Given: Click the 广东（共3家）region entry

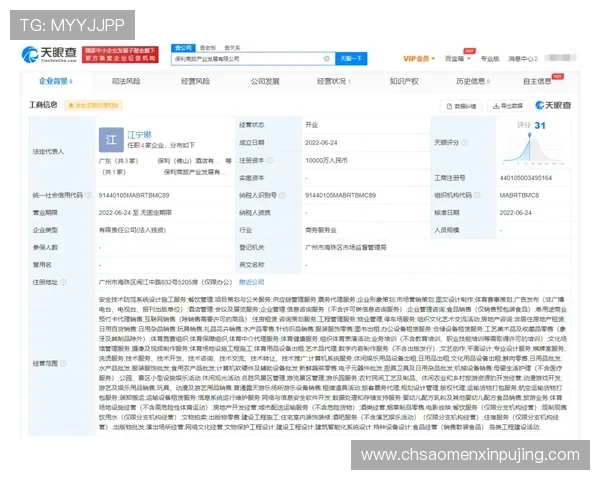Looking at the screenshot, I should click(118, 161).
